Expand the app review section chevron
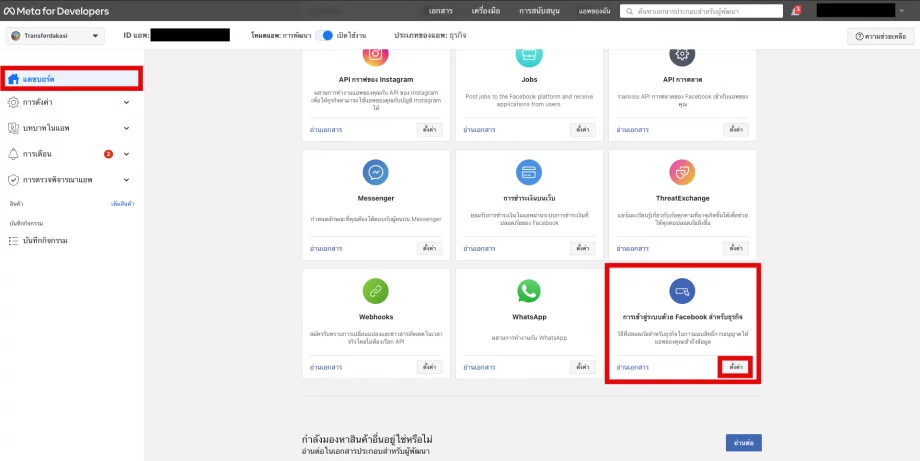920x461 pixels. pos(126,179)
